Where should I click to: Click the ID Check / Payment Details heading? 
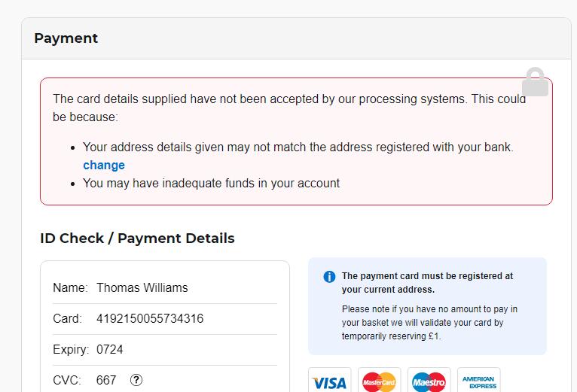tap(137, 239)
